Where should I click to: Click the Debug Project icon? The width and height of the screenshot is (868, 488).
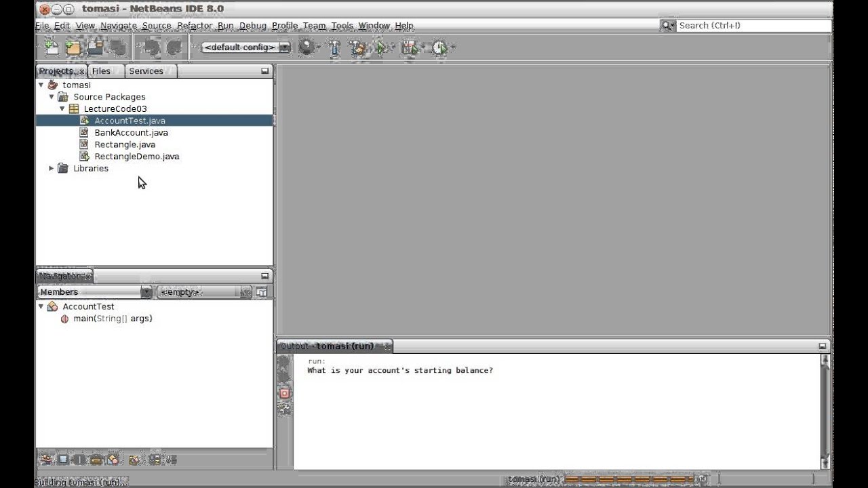pyautogui.click(x=410, y=47)
